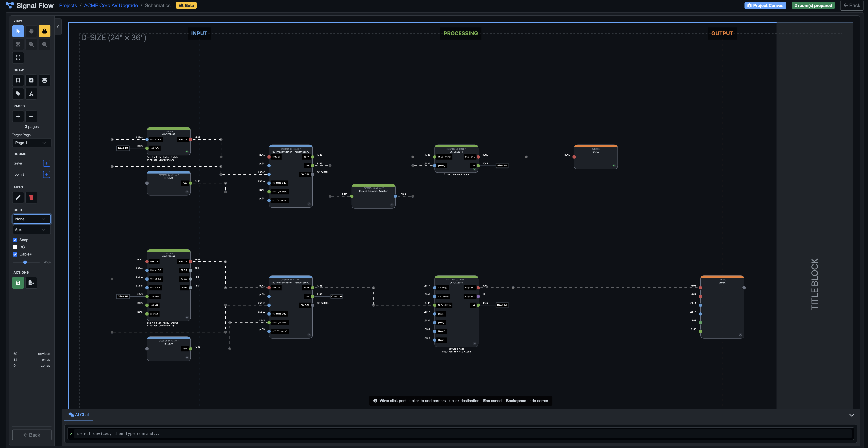Click the fit-to-view arrows icon
The height and width of the screenshot is (448, 868).
point(18,44)
